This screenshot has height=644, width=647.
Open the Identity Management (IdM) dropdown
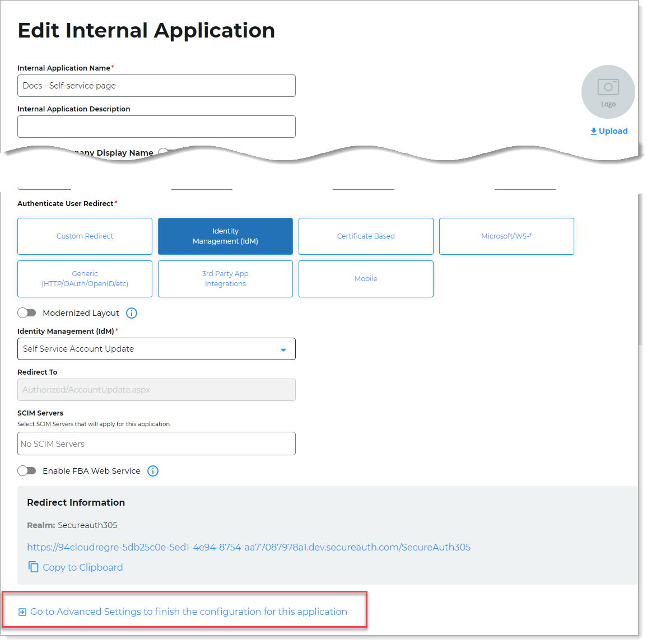[x=156, y=349]
